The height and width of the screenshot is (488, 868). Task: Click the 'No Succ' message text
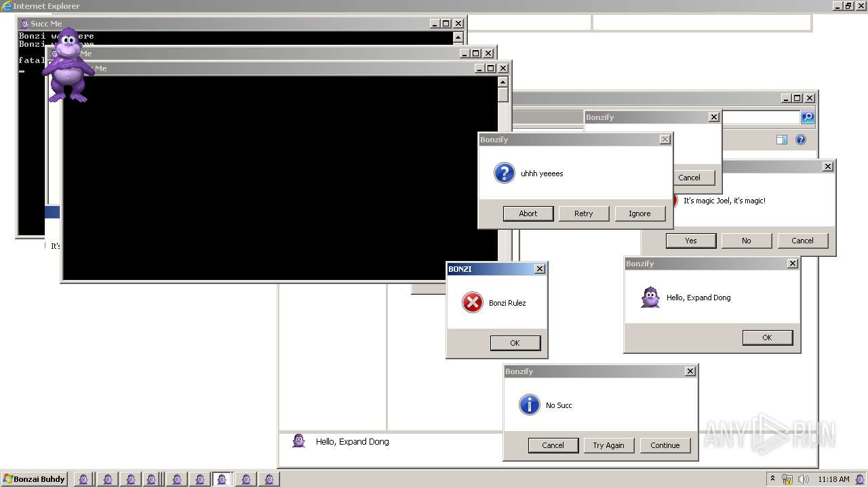tap(559, 405)
